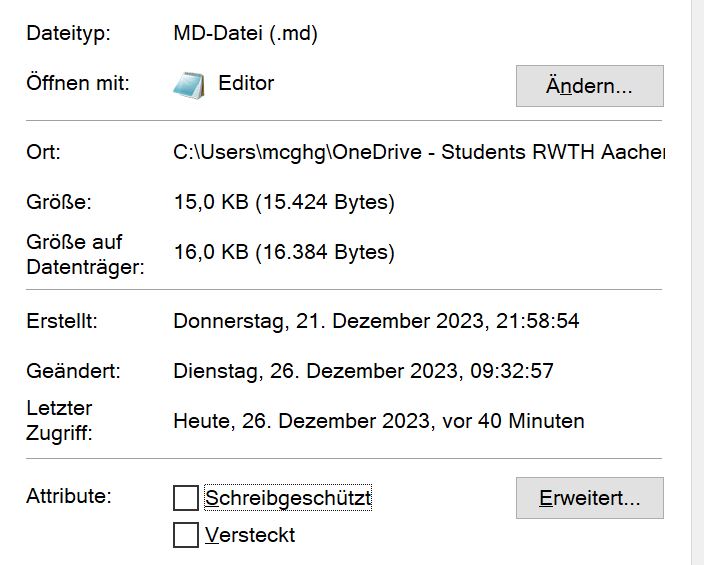Click the 16,0 KB size on disk value
The width and height of the screenshot is (704, 565).
point(284,252)
